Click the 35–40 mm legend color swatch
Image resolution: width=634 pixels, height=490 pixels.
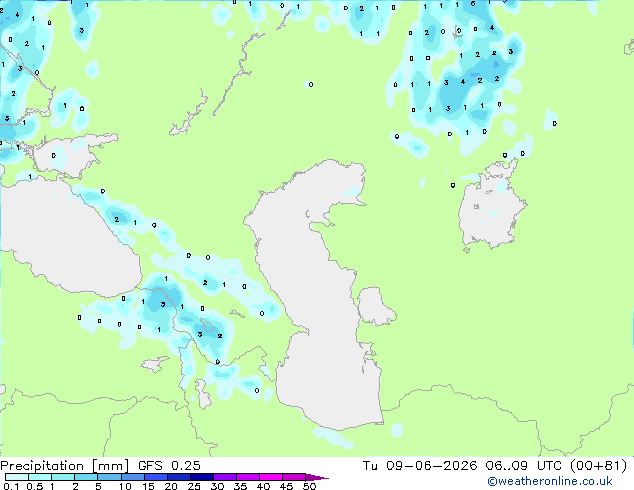(x=247, y=477)
